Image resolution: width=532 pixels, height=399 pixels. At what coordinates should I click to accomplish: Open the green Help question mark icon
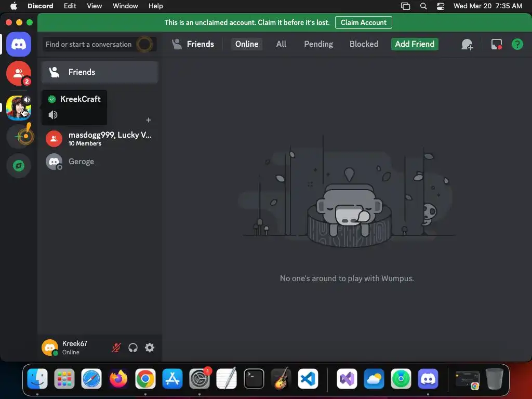[x=517, y=45]
